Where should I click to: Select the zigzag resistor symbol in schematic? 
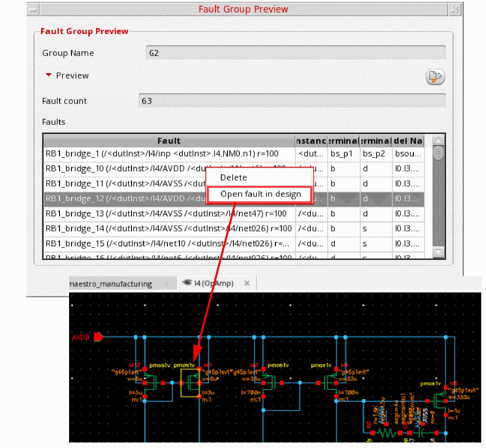tap(386, 433)
